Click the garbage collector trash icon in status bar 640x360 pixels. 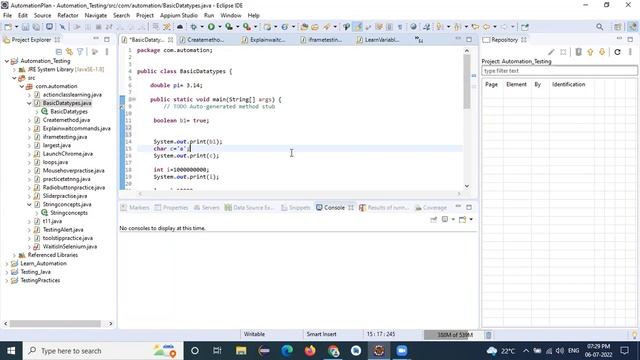click(488, 335)
